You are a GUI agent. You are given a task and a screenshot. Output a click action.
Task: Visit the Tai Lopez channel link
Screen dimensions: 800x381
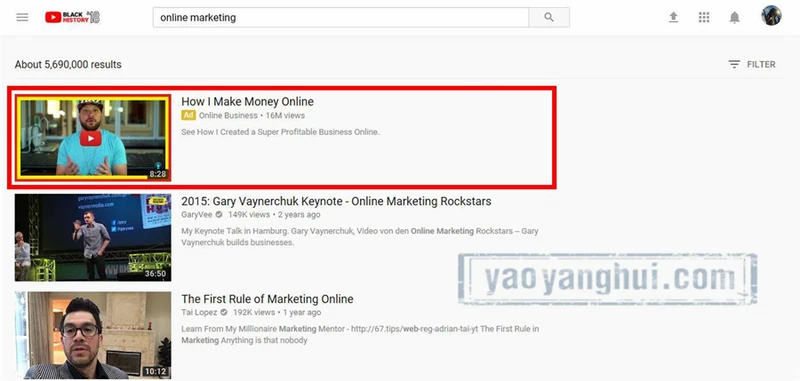tap(199, 312)
